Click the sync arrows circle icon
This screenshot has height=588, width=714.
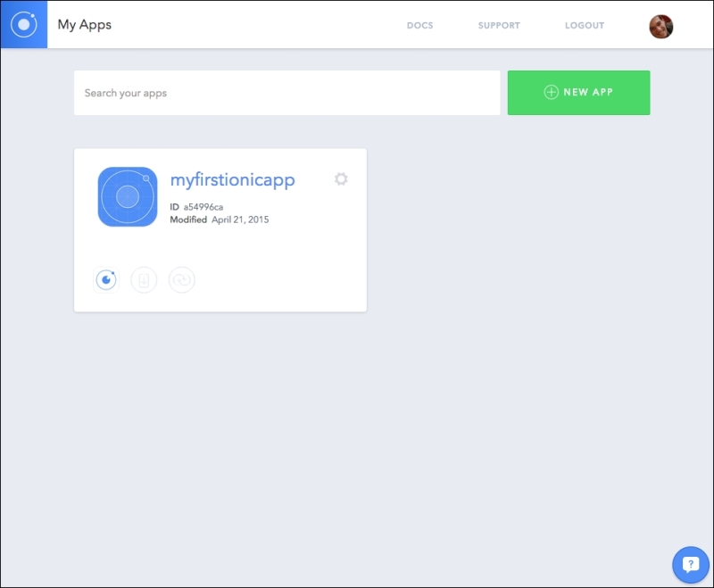pyautogui.click(x=182, y=280)
